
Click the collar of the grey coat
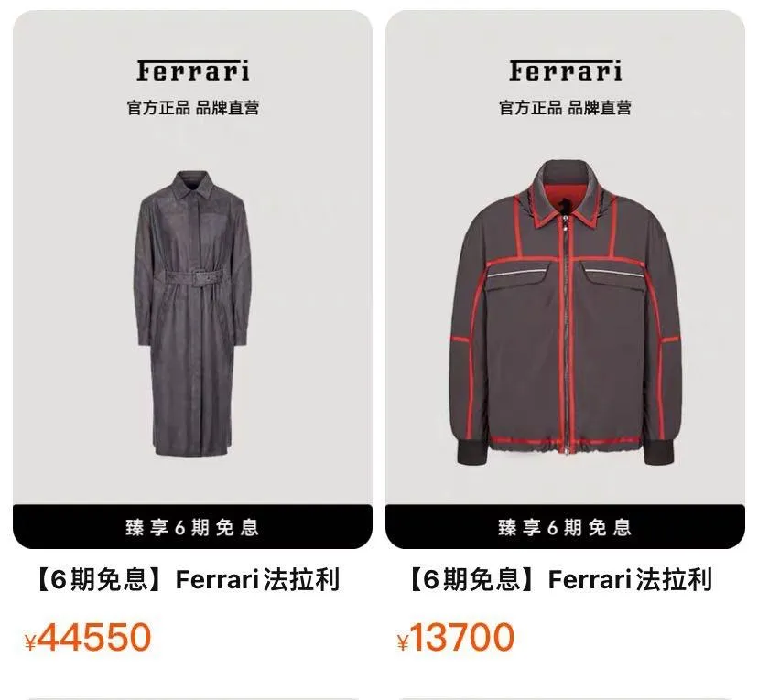point(192,186)
